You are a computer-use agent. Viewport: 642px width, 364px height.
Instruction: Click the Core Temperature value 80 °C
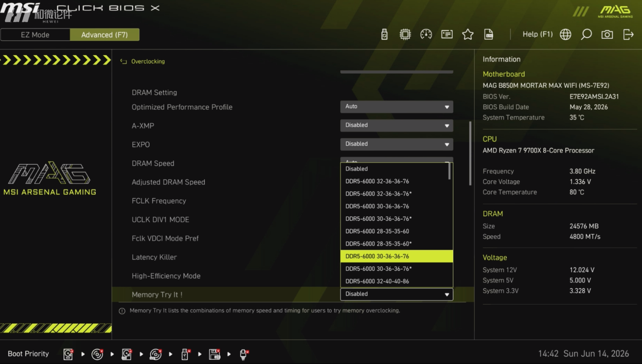[x=577, y=192]
